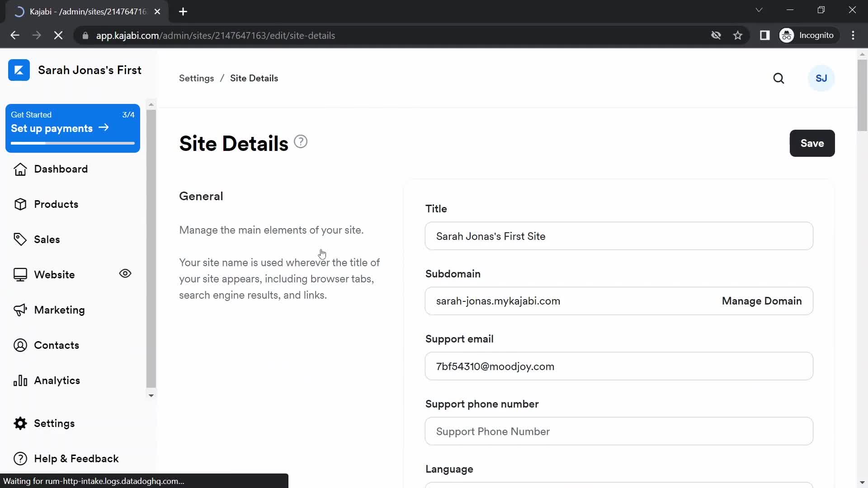
Task: Bookmark this page with the star icon
Action: point(738,35)
